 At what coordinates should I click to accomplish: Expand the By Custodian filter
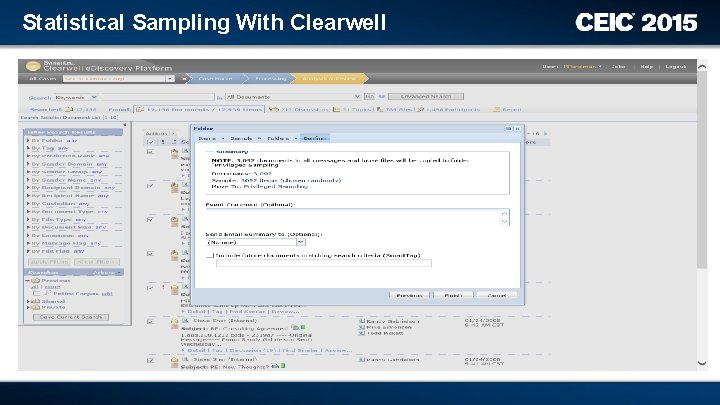pos(28,203)
